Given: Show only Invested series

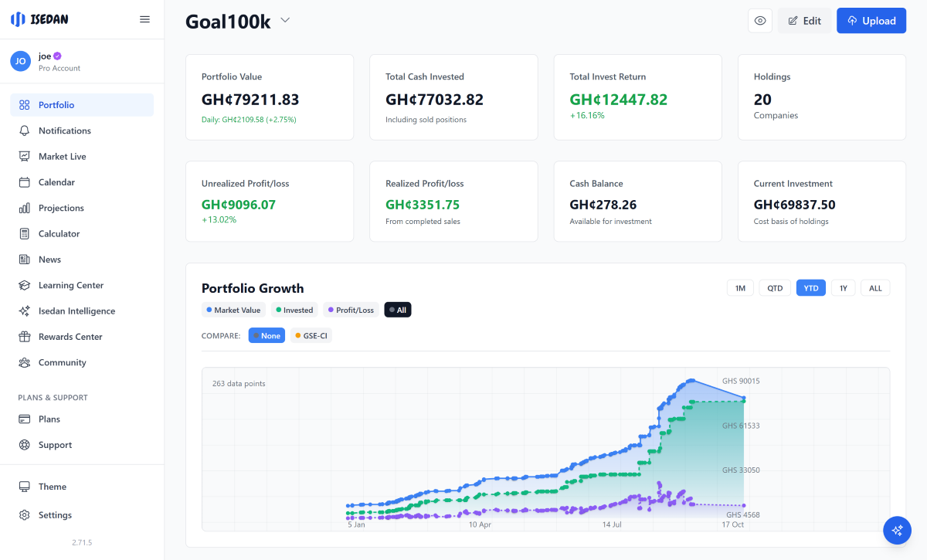Looking at the screenshot, I should click(294, 310).
